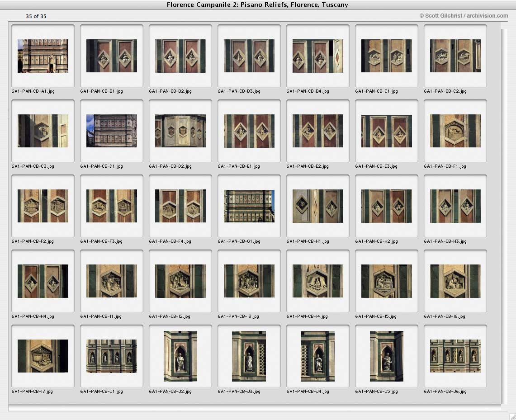Click filename label 6A1-PAN-CB-H4.jpg
The width and height of the screenshot is (516, 420).
tap(33, 316)
